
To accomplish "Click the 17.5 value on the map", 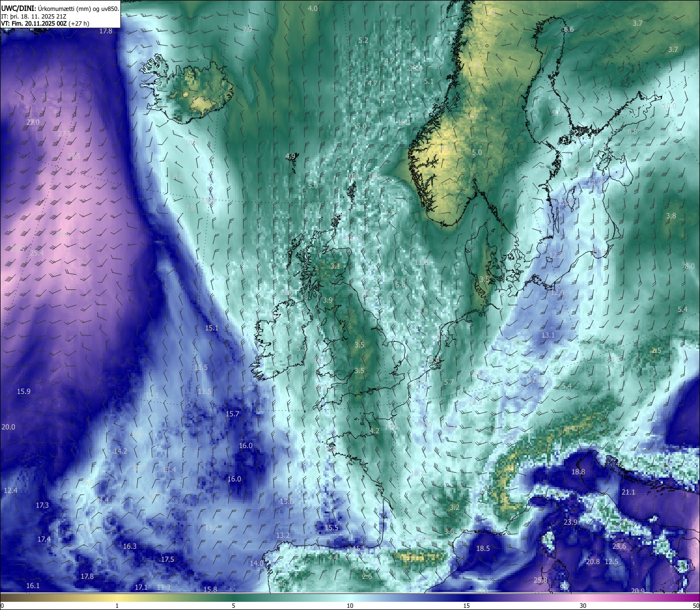I will point(167,559).
